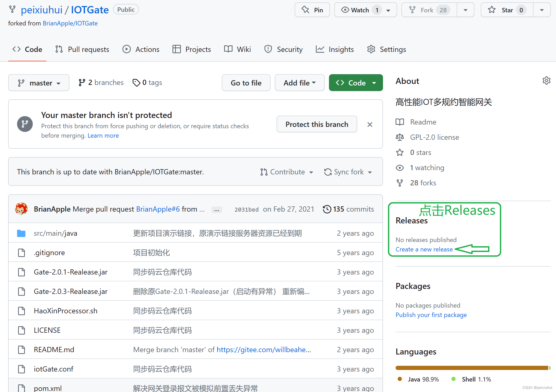Click the commit history clock icon
The width and height of the screenshot is (556, 392).
[x=327, y=209]
